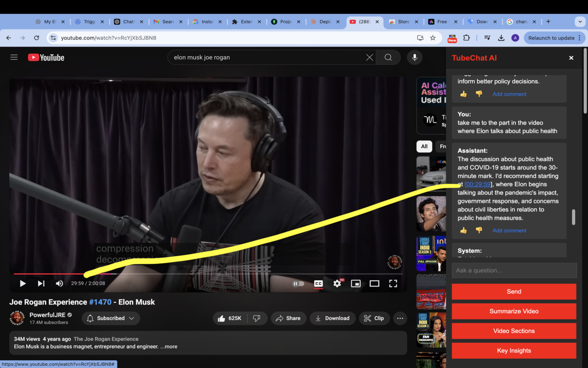
Task: Click the Summarize Video button
Action: pos(514,311)
